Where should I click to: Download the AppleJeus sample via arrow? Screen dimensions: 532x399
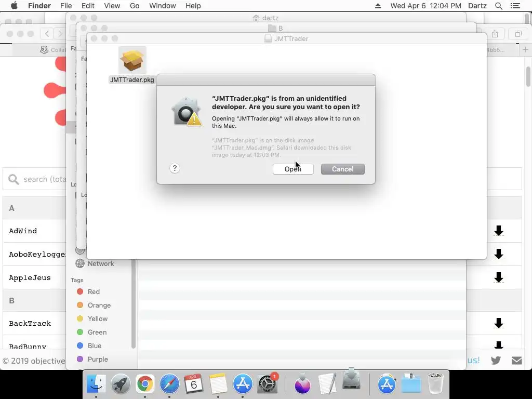(x=499, y=277)
